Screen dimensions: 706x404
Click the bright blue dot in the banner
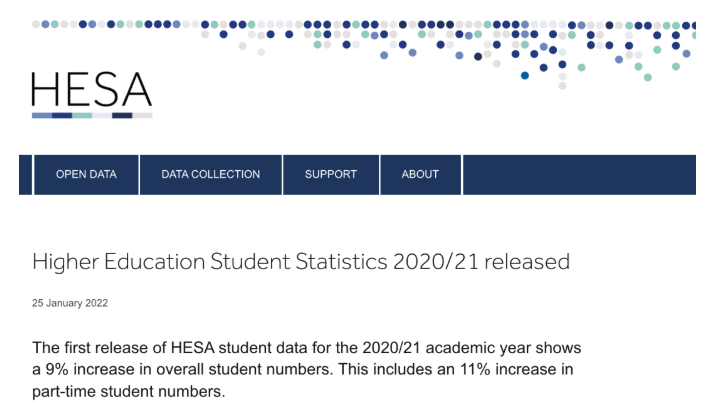pyautogui.click(x=525, y=75)
